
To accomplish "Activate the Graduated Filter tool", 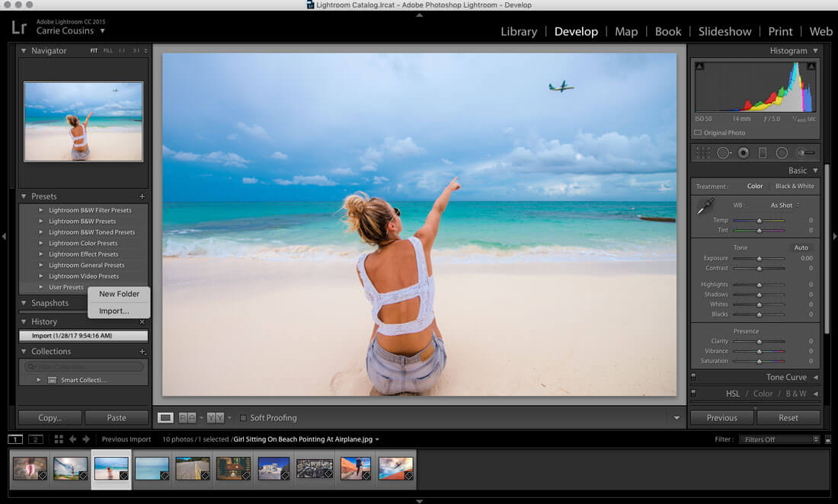I will 763,152.
